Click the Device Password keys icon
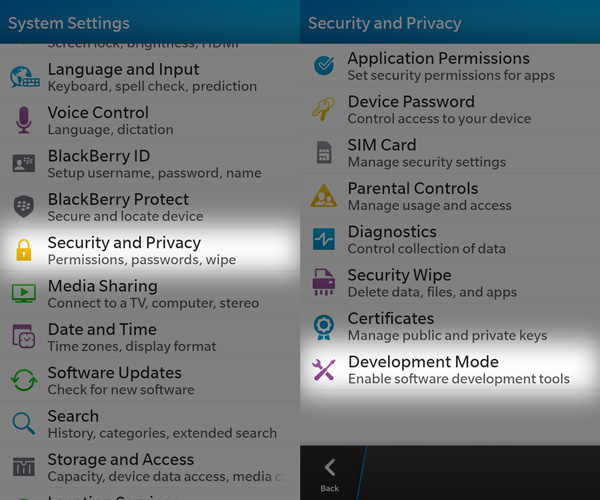 pyautogui.click(x=324, y=109)
